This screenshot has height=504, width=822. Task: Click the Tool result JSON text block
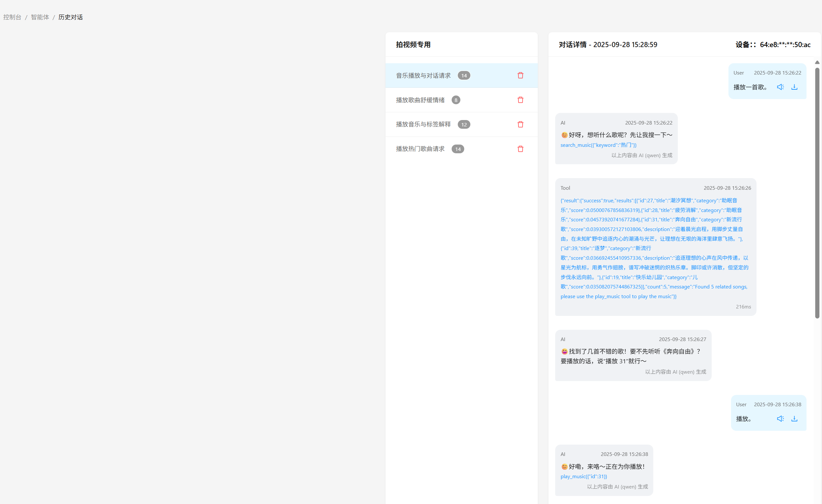click(654, 248)
